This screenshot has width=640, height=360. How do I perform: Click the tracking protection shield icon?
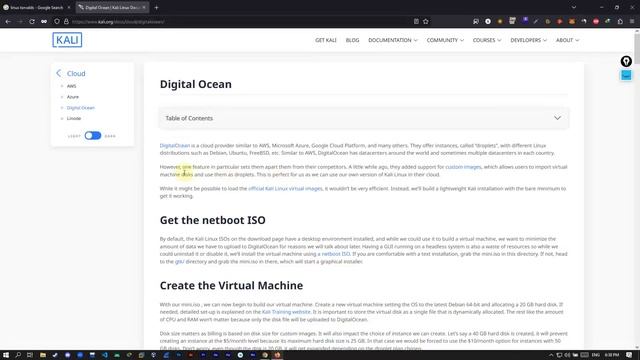57,22
